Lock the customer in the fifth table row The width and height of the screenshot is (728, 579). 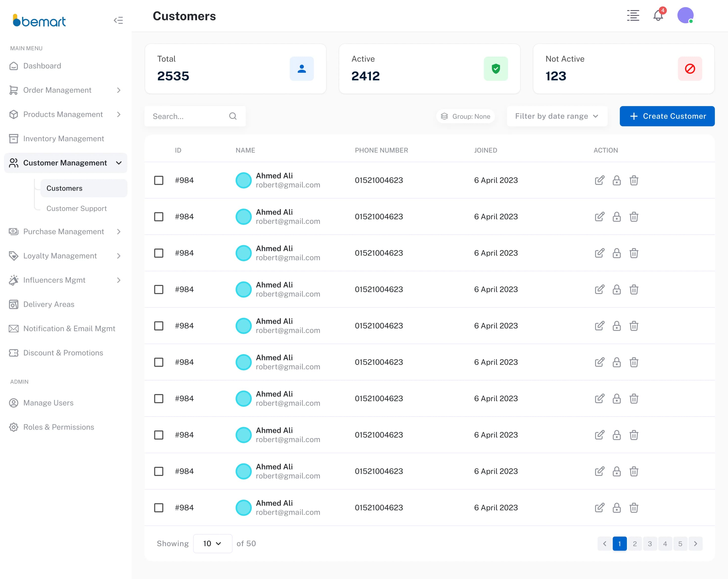point(616,326)
